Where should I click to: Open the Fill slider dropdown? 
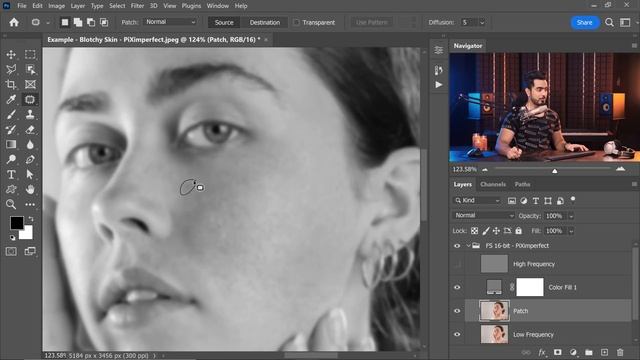pos(571,231)
